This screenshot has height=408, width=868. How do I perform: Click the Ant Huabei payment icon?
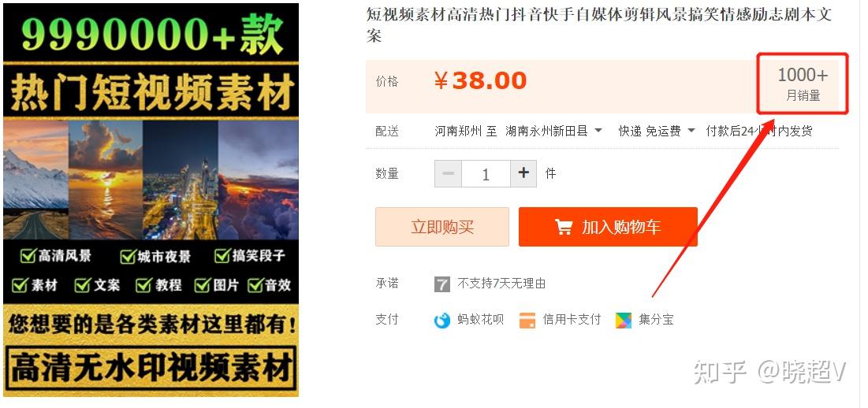coord(441,320)
